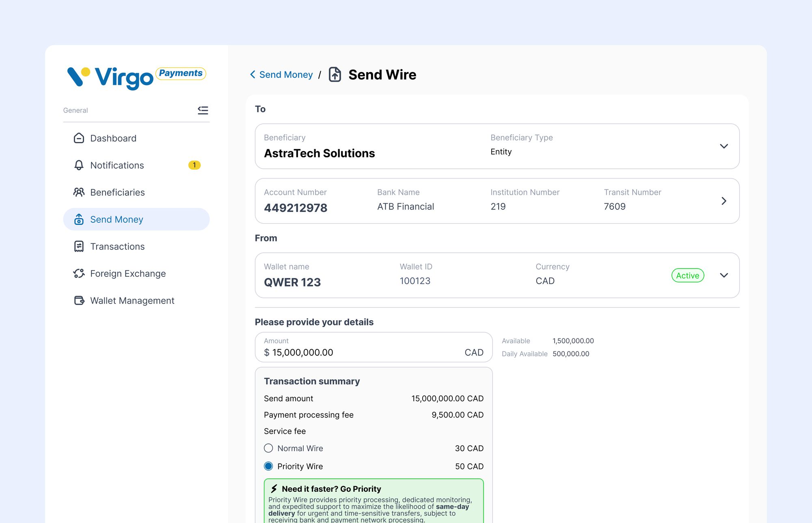The image size is (812, 523).
Task: Click ATB Financial bank name
Action: coord(406,207)
